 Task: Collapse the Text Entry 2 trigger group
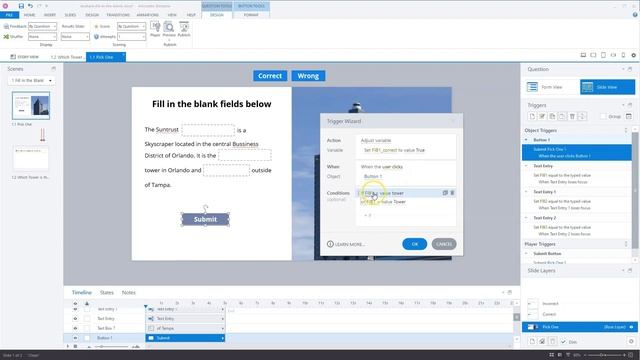(526, 218)
